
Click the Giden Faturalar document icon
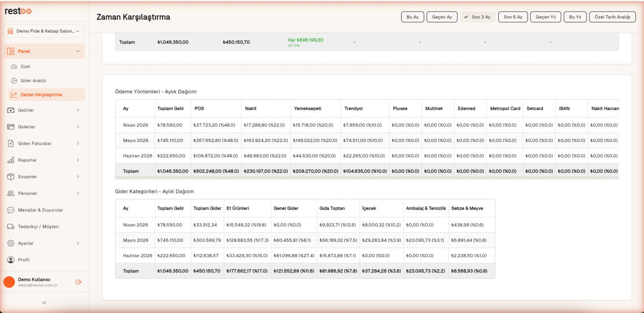11,143
